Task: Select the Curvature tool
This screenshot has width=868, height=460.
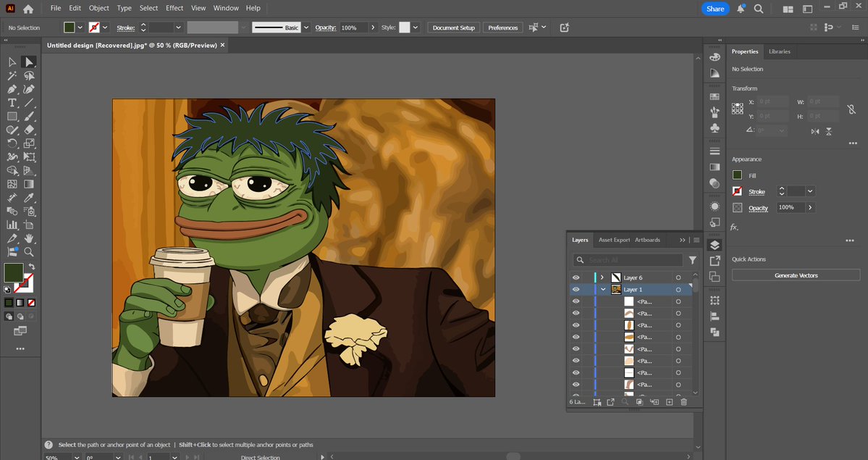Action: click(29, 89)
